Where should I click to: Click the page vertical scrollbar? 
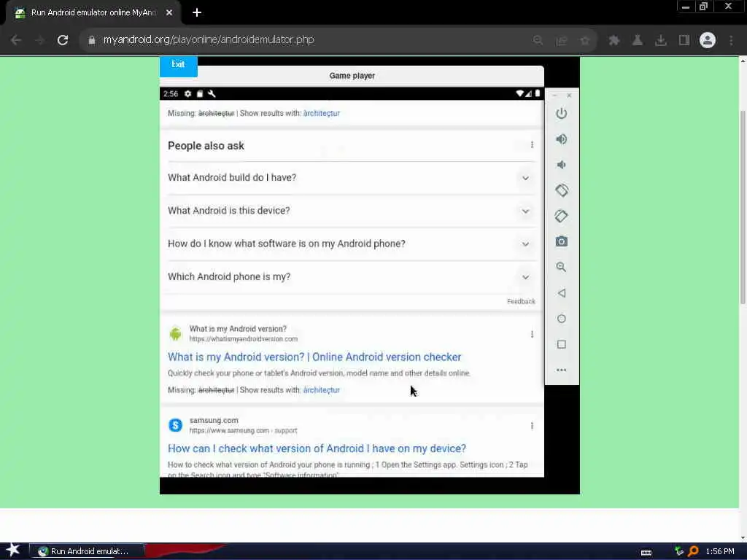pyautogui.click(x=743, y=207)
